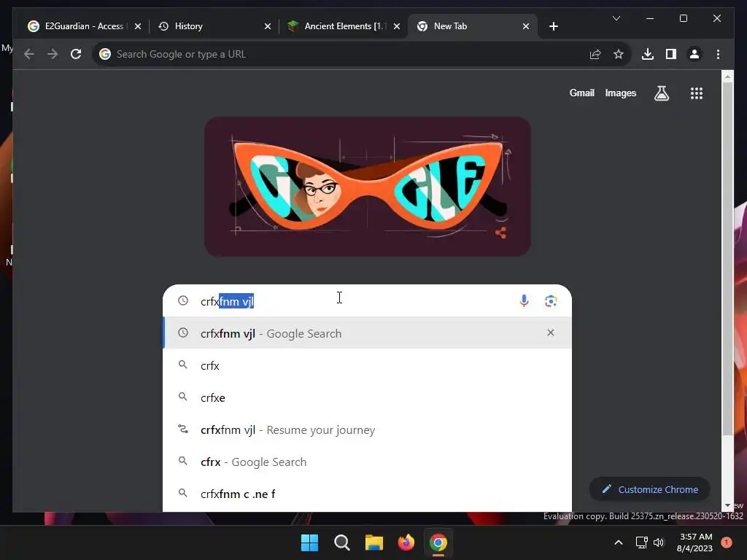Show hidden system tray icons
Screen dimensions: 747x560
pos(619,542)
